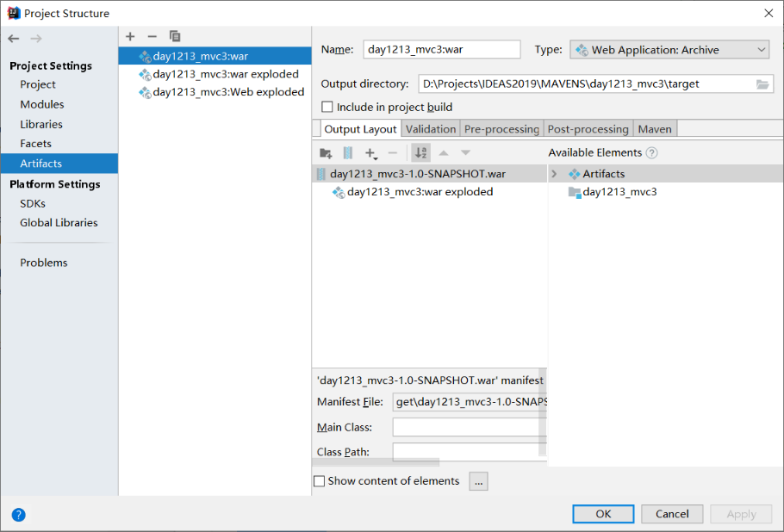Open the Problems section
This screenshot has width=784, height=532.
[43, 263]
